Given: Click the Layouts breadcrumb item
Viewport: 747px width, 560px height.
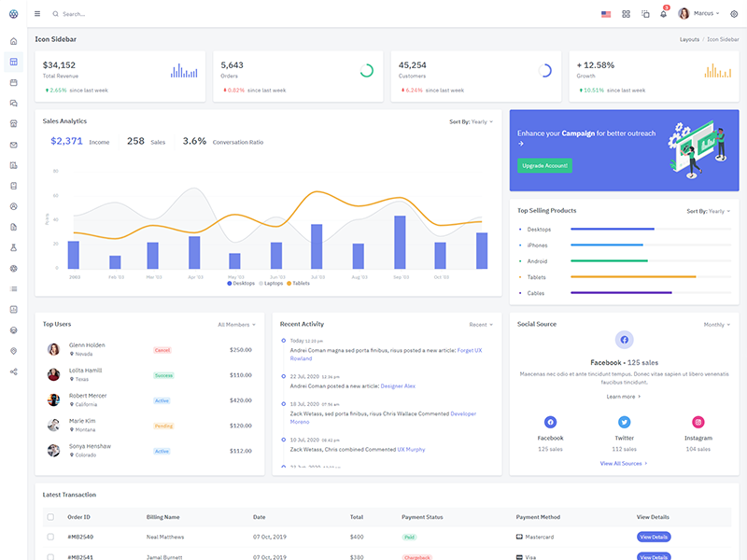Looking at the screenshot, I should click(x=689, y=39).
